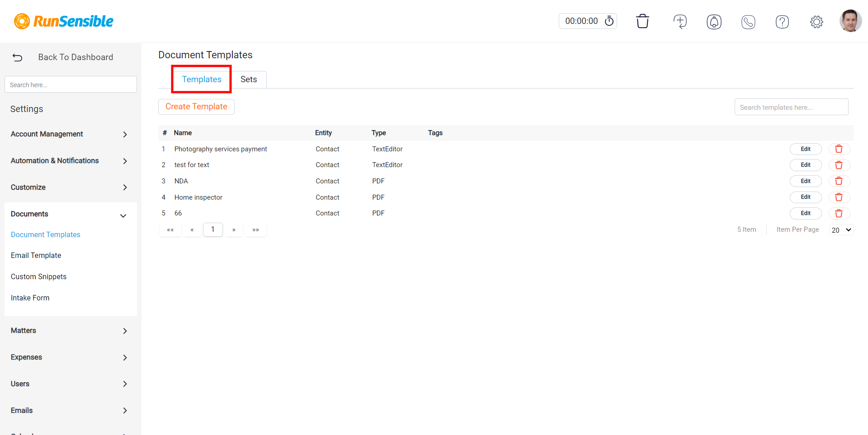This screenshot has width=868, height=435.
Task: Click the Search templates field
Action: click(791, 107)
